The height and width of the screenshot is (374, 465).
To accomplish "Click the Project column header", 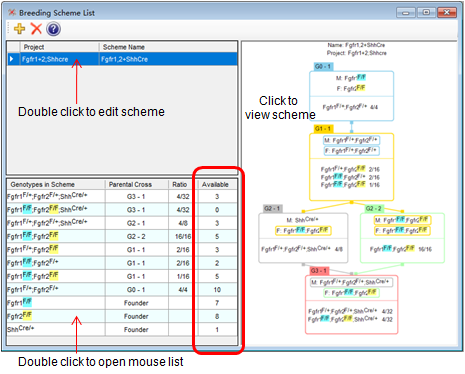I will (x=60, y=47).
